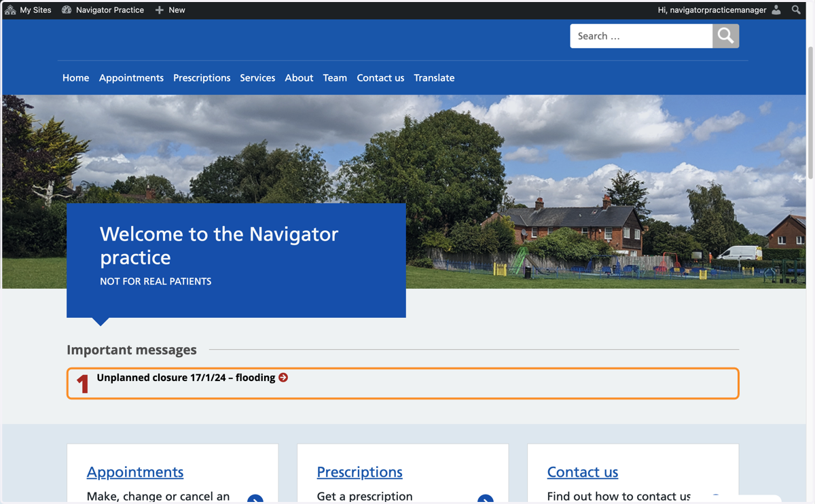Open the My Sites admin menu
This screenshot has height=504, width=815.
[x=28, y=10]
